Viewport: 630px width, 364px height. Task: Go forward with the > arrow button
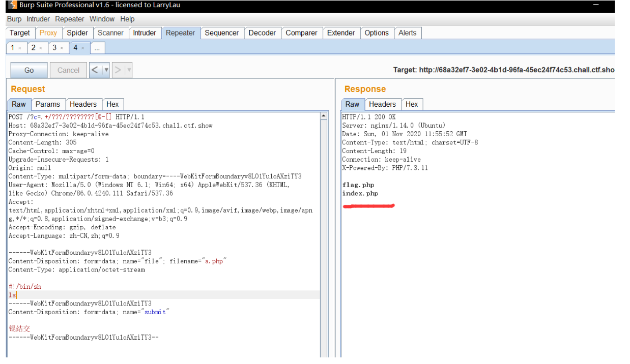click(x=118, y=70)
